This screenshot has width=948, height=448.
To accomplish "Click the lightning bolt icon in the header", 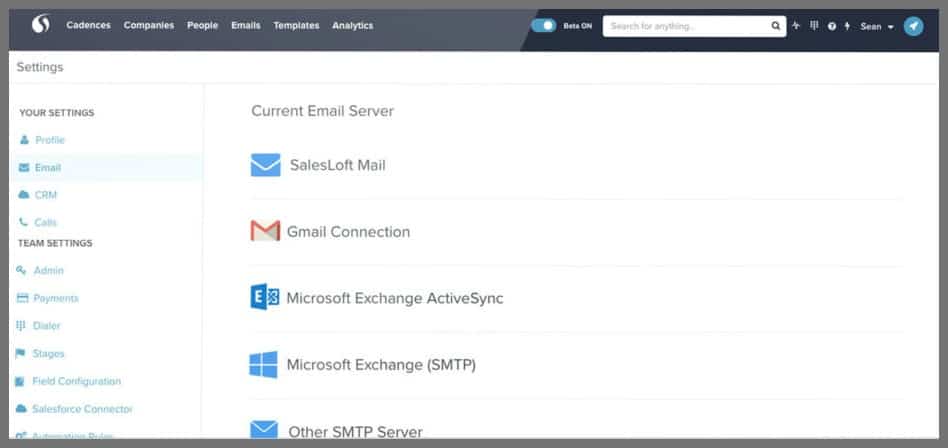I will (847, 26).
